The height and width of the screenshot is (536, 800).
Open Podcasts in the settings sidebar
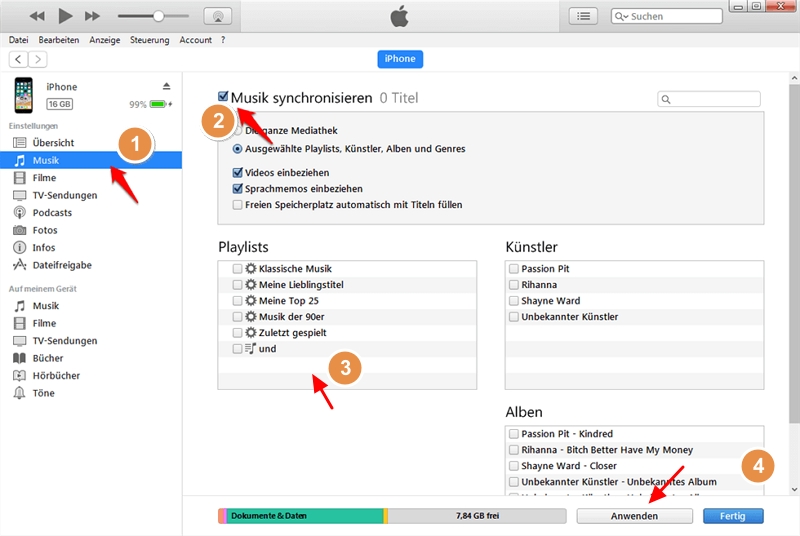tap(51, 213)
